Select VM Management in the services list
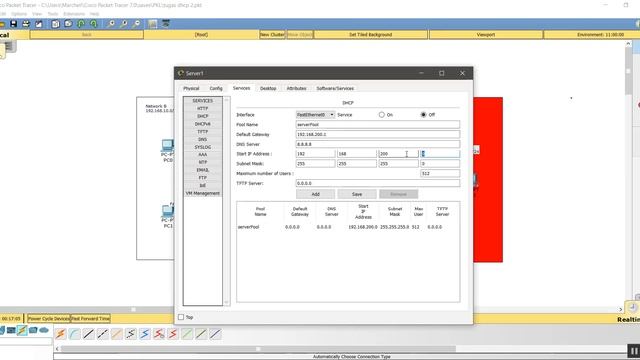 [202, 193]
